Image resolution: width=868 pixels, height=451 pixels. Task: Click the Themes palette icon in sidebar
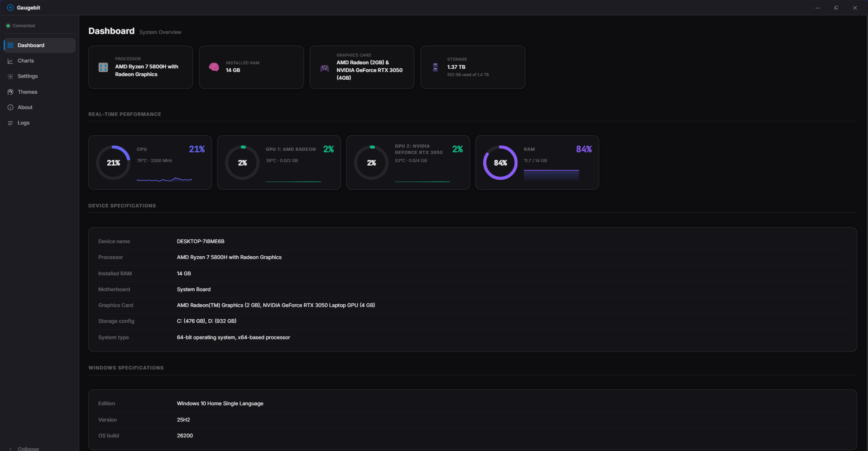point(10,92)
